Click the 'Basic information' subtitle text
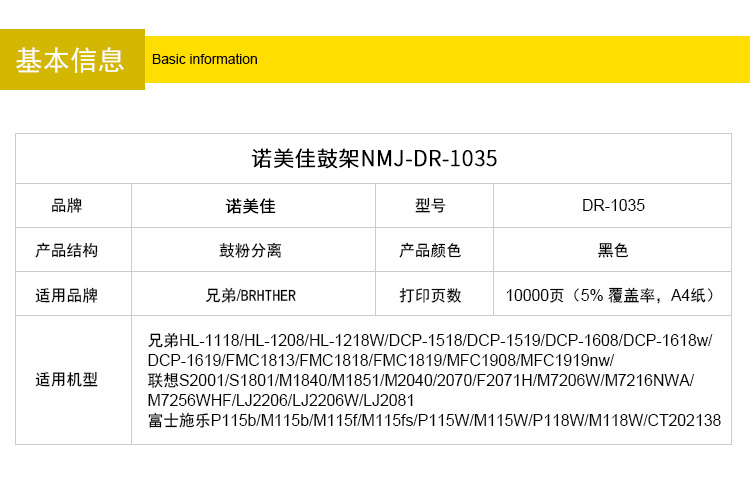Screen dimensions: 750x479 click(205, 59)
